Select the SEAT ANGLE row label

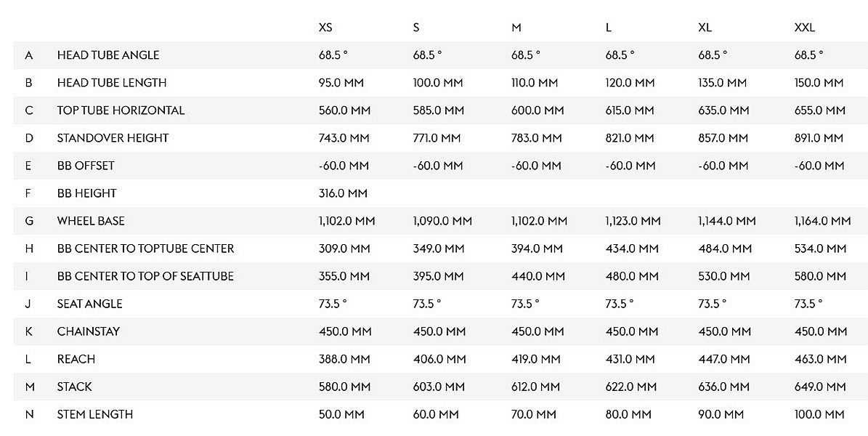click(x=89, y=304)
